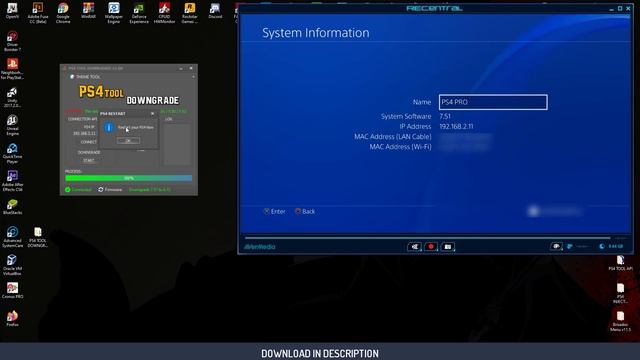
Task: Open GeForce Experience shortcut
Action: (x=139, y=13)
